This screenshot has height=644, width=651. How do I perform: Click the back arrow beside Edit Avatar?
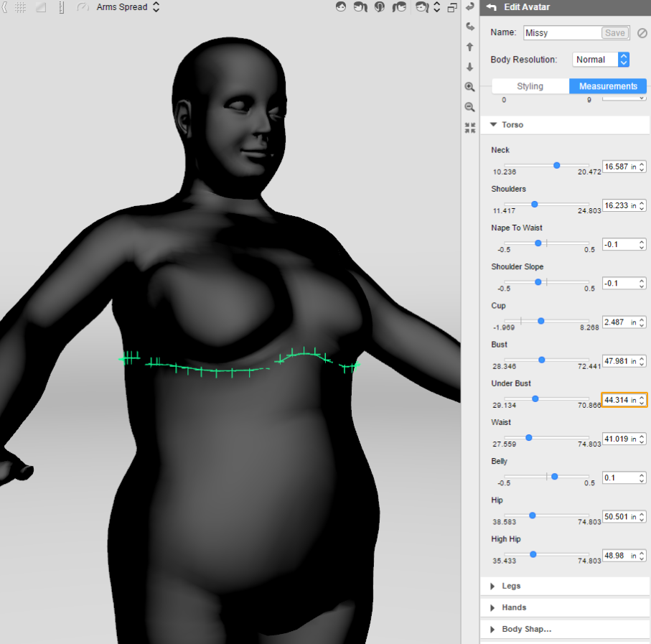pyautogui.click(x=492, y=7)
